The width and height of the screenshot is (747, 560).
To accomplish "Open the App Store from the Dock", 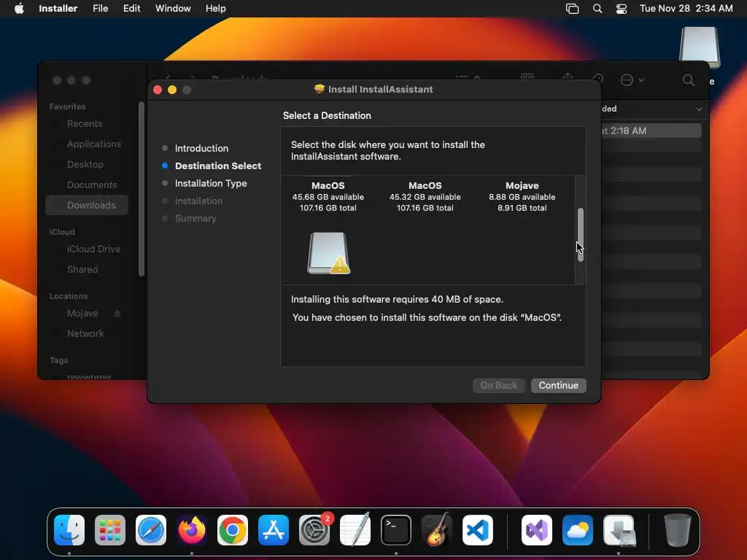I will (274, 530).
